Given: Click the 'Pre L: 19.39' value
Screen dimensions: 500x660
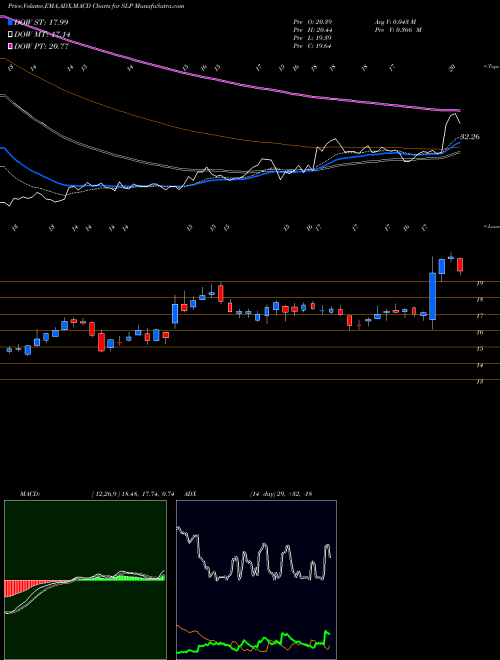Looking at the screenshot, I should point(313,38).
